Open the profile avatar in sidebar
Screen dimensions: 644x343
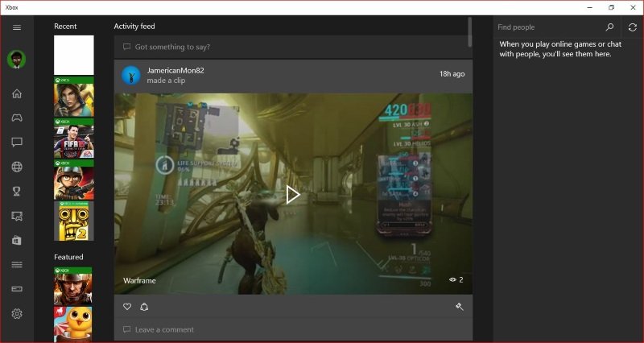click(x=17, y=60)
